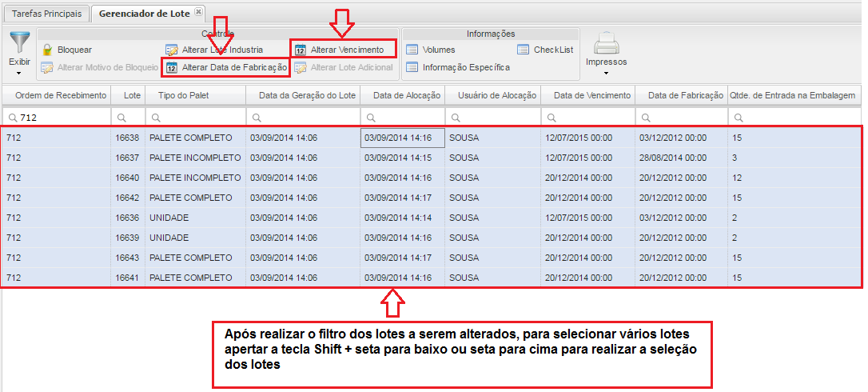Click the Data de Fabricação filter field
Viewport: 868px width, 392px height.
[x=682, y=118]
